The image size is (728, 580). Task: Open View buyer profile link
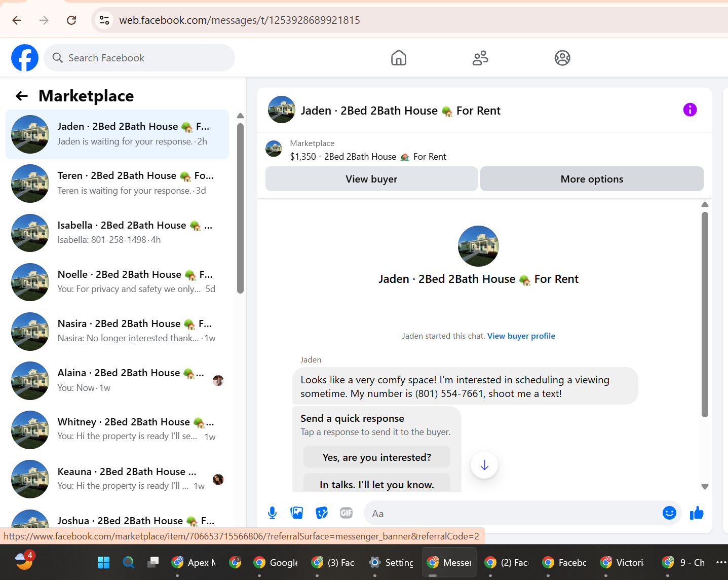tap(521, 336)
